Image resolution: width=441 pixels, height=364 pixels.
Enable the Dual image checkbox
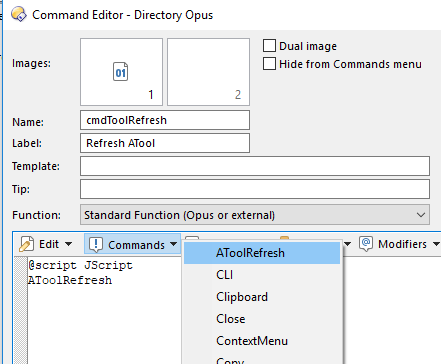click(269, 46)
